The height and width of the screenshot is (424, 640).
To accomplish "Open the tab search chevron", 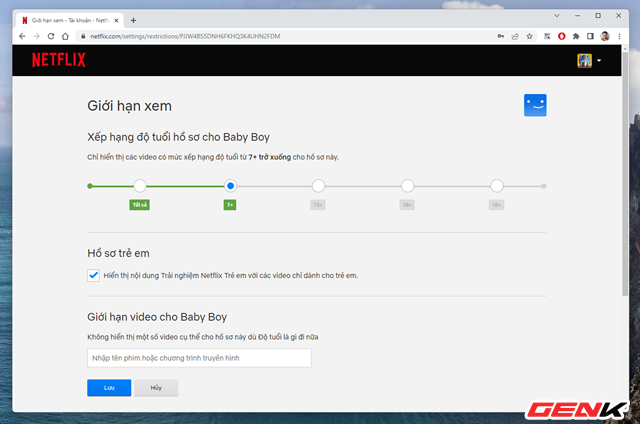I will 556,16.
